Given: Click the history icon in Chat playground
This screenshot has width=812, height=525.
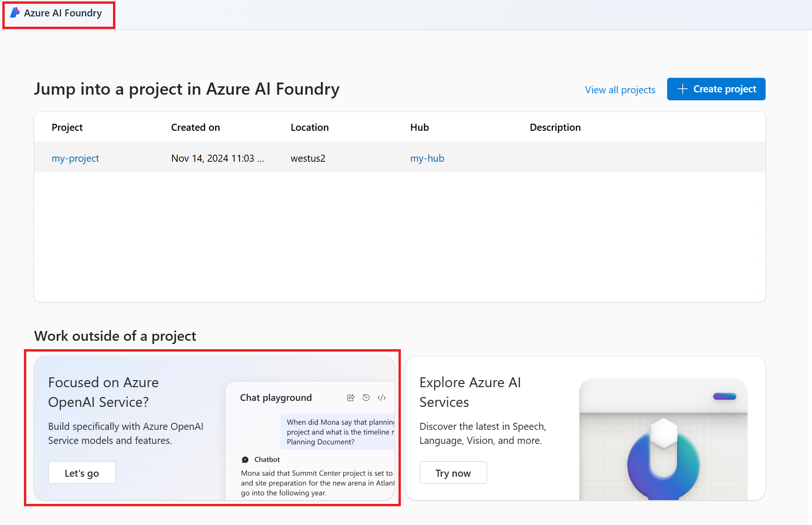Looking at the screenshot, I should pyautogui.click(x=366, y=398).
